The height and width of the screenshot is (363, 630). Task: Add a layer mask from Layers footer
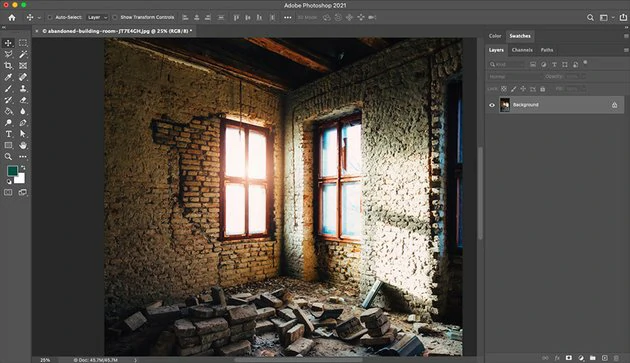pyautogui.click(x=569, y=358)
